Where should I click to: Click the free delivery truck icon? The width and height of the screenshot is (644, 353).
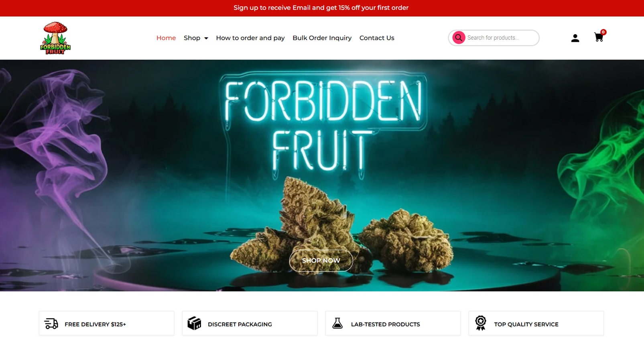pos(51,324)
